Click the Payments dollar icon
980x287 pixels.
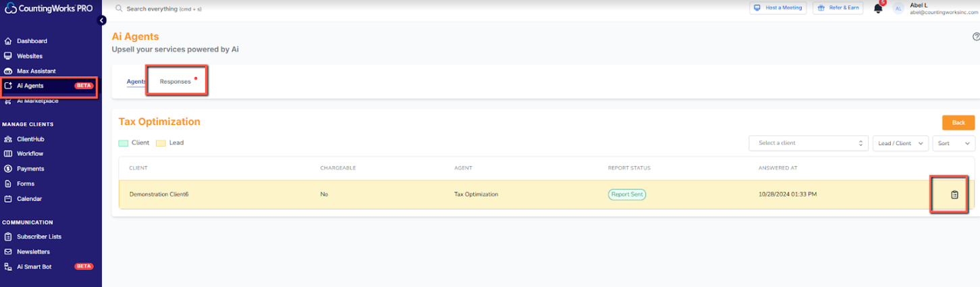(8, 169)
